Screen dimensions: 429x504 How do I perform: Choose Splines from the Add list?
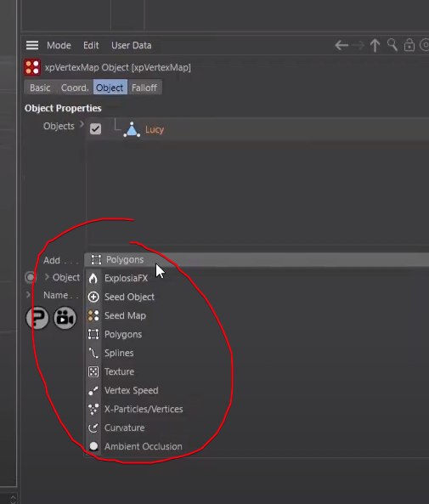[x=119, y=354]
